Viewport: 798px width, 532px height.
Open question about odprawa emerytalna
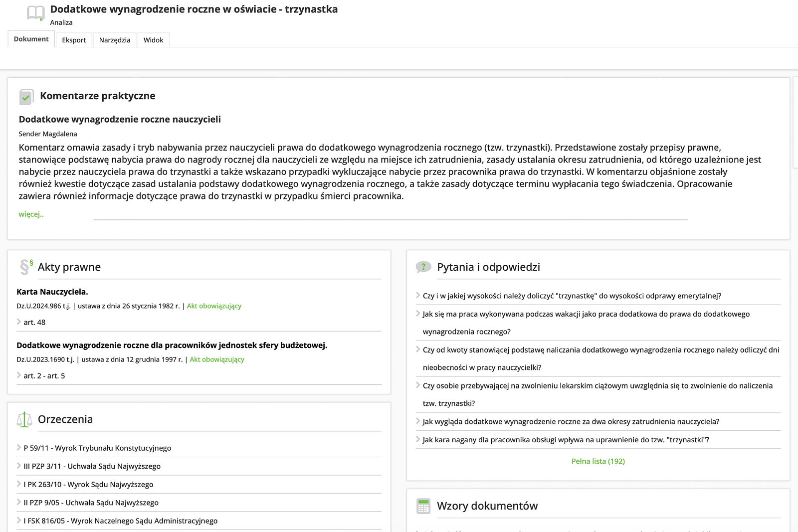[x=572, y=296]
